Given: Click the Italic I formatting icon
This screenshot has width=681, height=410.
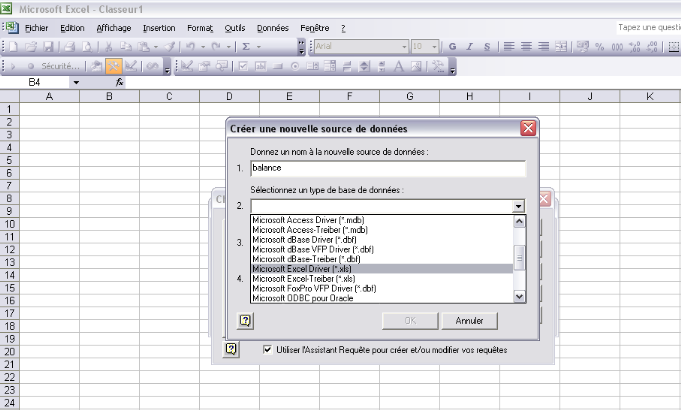Looking at the screenshot, I should (469, 47).
